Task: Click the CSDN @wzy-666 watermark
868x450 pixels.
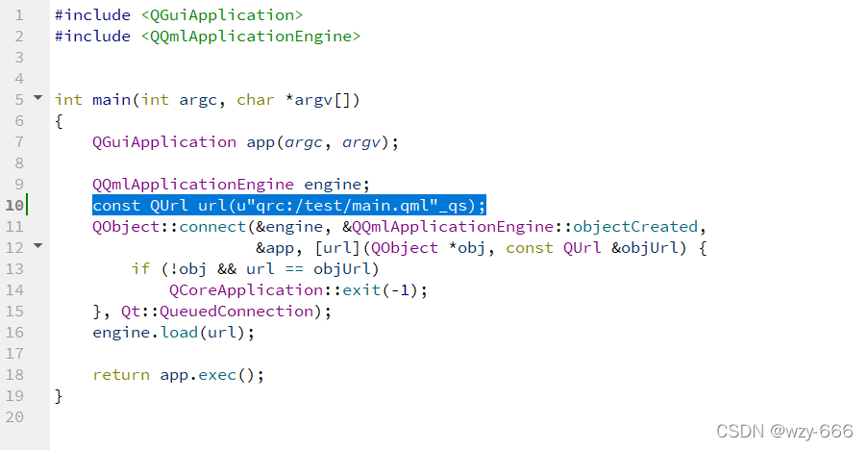Action: [784, 431]
